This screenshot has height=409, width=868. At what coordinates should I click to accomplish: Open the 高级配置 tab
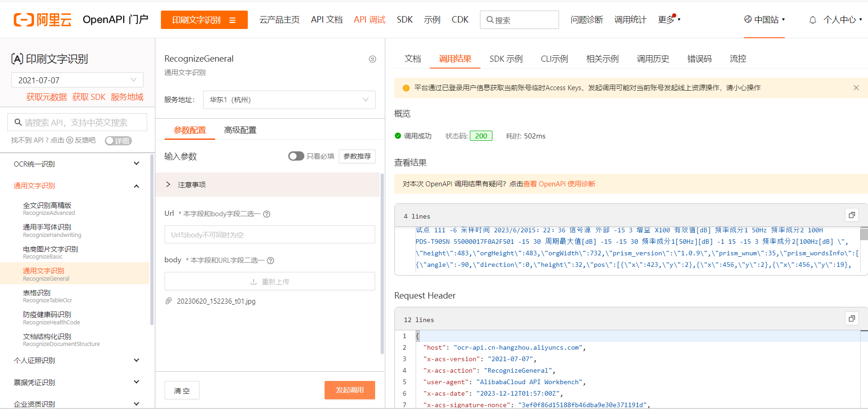coord(240,130)
